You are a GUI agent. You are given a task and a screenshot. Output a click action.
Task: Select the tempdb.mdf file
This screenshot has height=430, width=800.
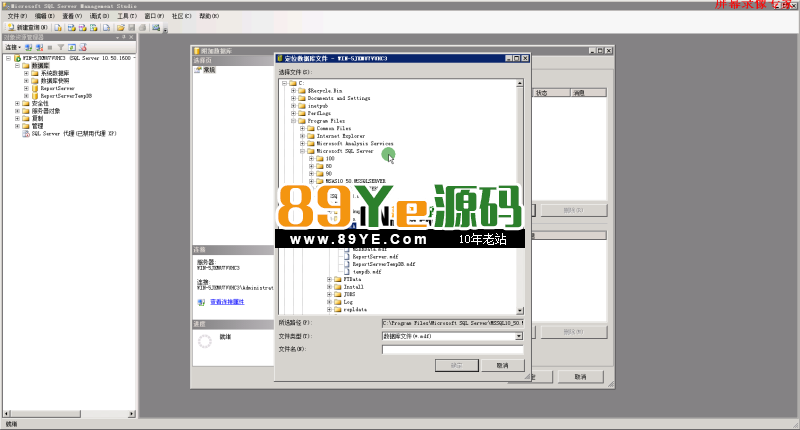coord(367,272)
